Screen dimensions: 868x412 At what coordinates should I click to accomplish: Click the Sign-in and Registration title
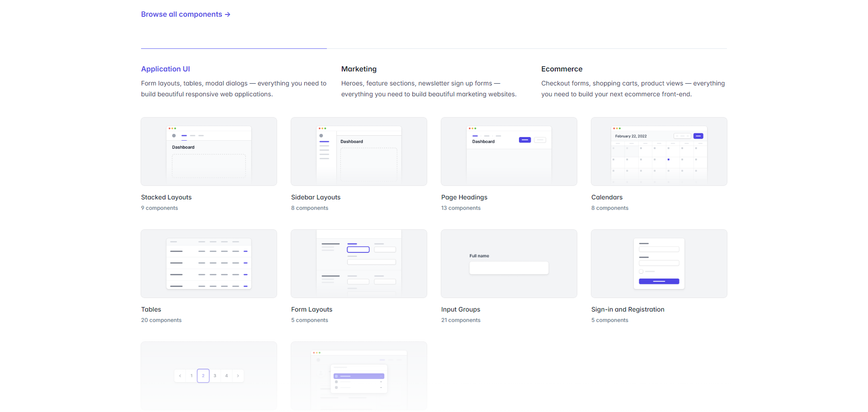pos(628,309)
